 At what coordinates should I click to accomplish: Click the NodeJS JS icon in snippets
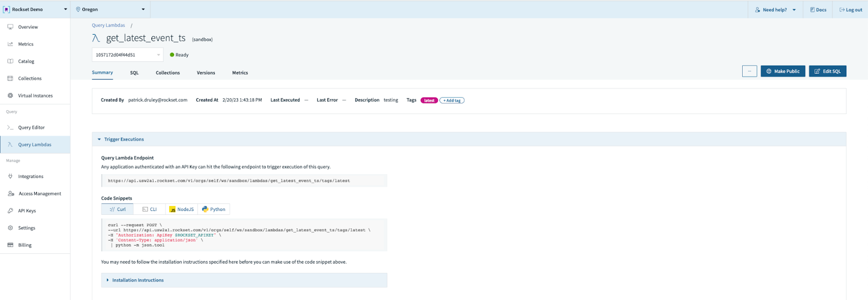tap(173, 209)
